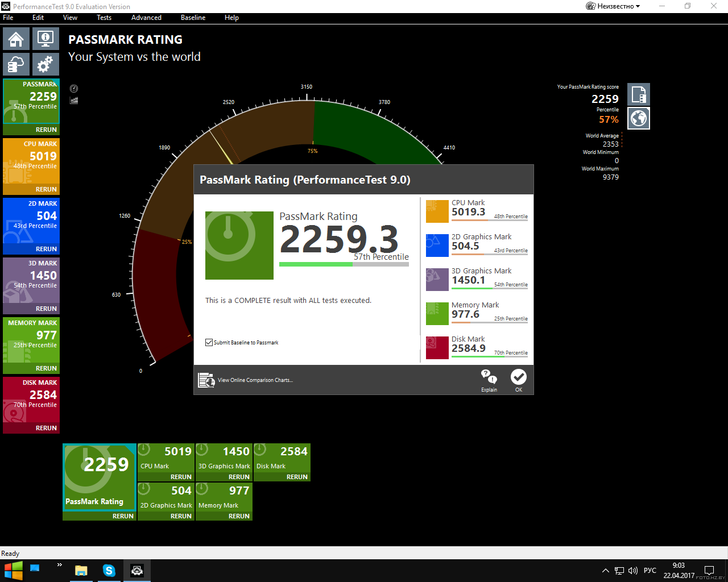The width and height of the screenshot is (728, 582).
Task: Open the cloud baseline manager icon
Action: 16,64
